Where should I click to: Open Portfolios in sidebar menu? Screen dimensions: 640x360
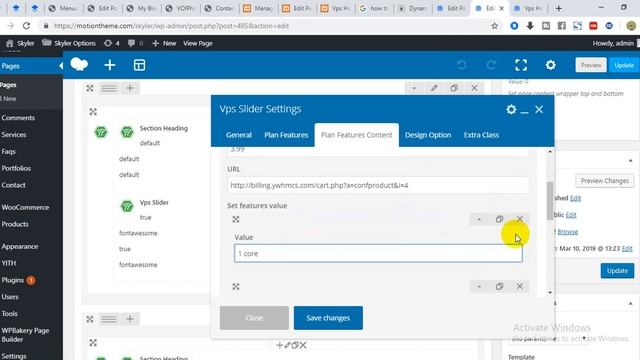16,168
